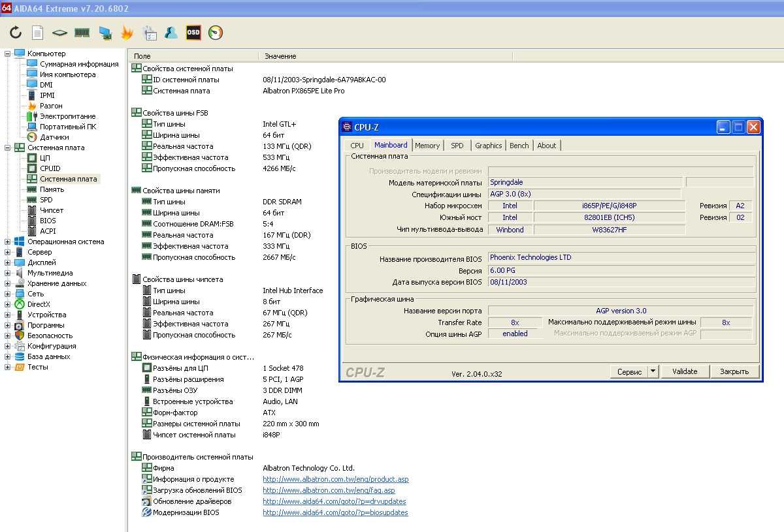Select Безопасность tree item
Viewport: 784px width, 532px height.
(50, 336)
